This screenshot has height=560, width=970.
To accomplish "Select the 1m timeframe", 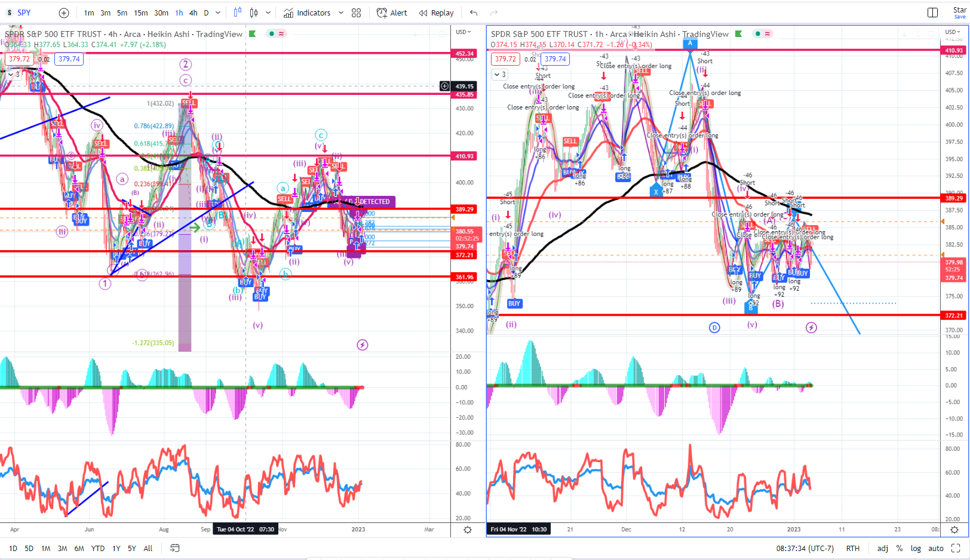I will 89,13.
